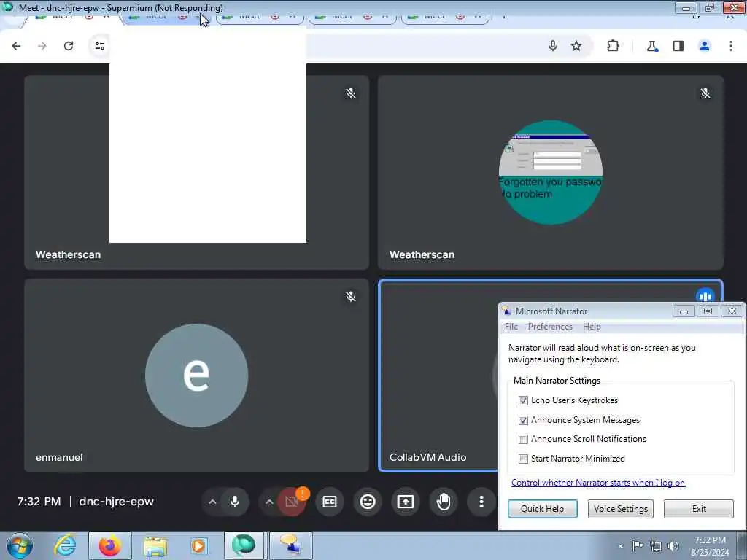
Task: Uncheck Announce System Messages
Action: (523, 420)
